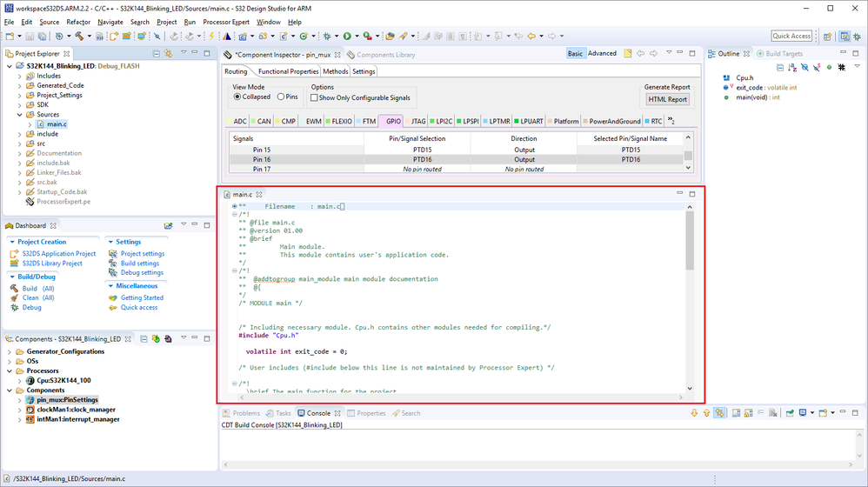
Task: Click the sticky note icon in Component Inspector
Action: click(x=628, y=54)
